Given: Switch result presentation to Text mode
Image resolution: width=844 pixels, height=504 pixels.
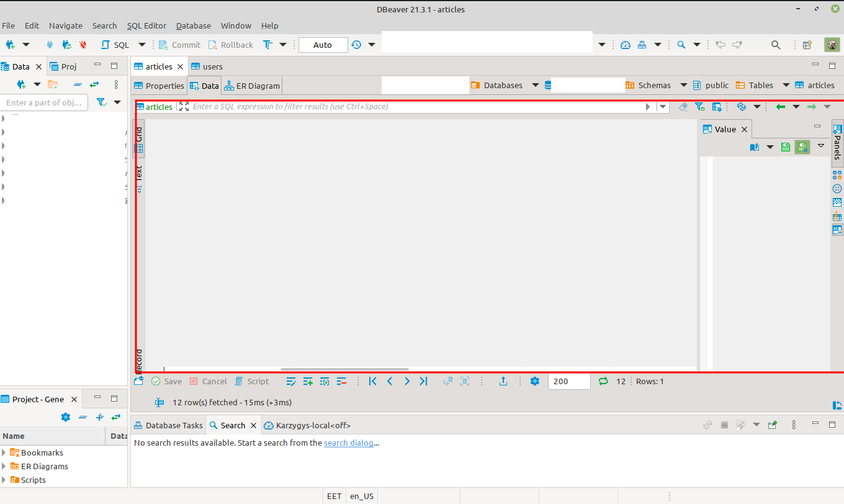Looking at the screenshot, I should pos(139,173).
